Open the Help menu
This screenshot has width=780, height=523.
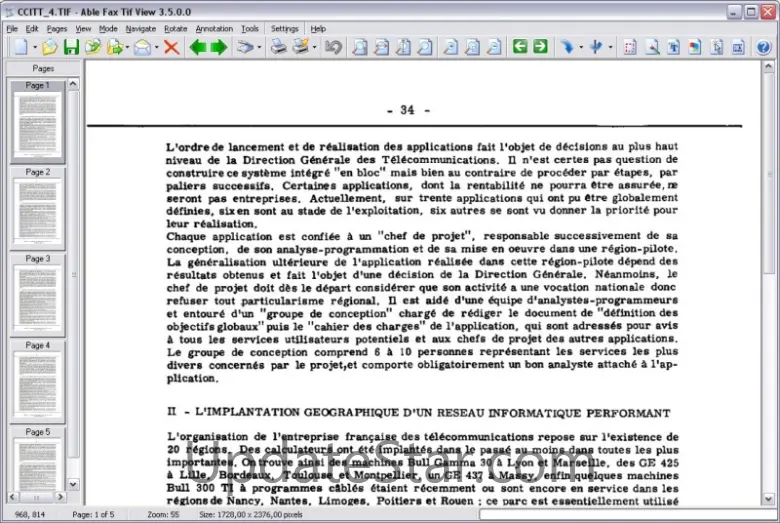318,29
